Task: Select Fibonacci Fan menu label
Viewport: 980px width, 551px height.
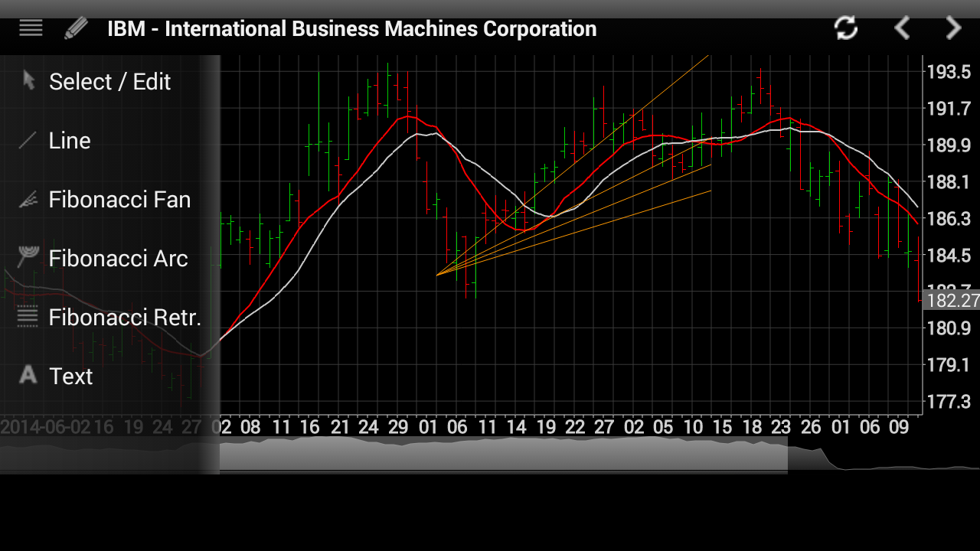Action: click(x=119, y=200)
